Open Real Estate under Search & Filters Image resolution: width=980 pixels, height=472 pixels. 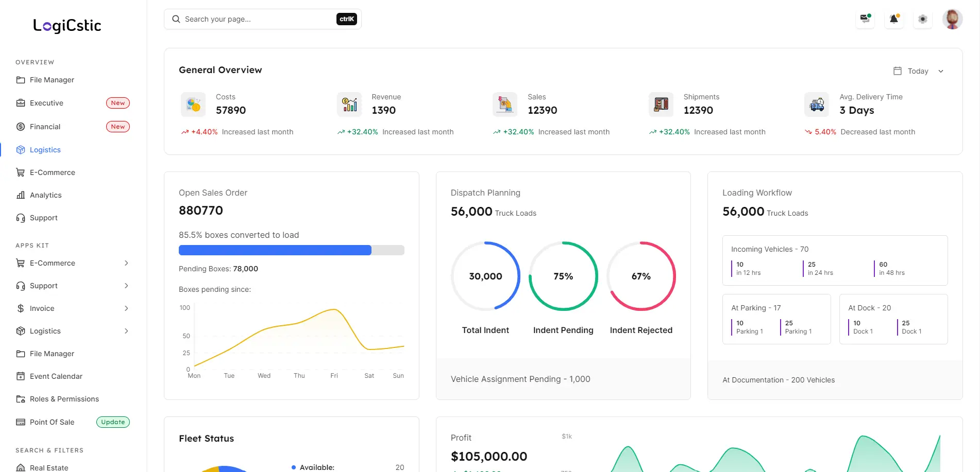pos(73,467)
